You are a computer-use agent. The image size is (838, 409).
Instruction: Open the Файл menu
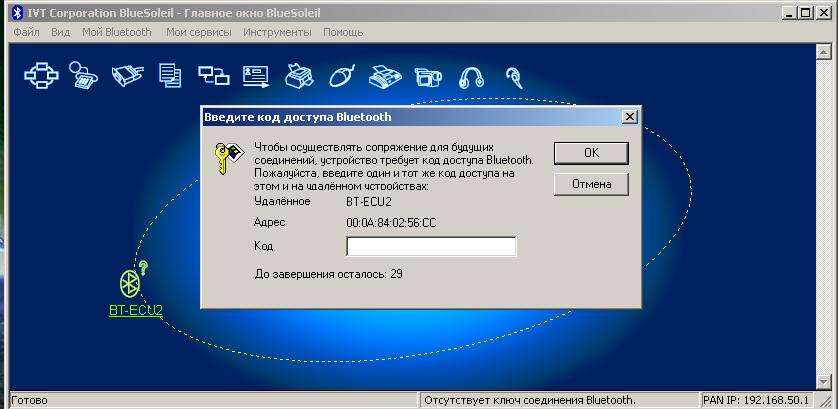tap(26, 32)
